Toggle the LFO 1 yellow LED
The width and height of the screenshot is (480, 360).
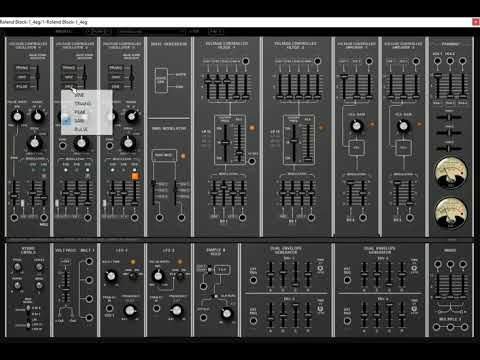[x=133, y=262]
